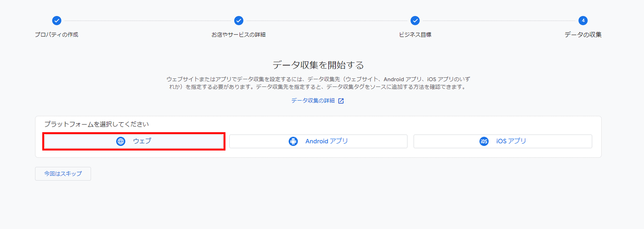The width and height of the screenshot is (644, 229).
Task: Go to the ビジネス目標 step checkmark
Action: [x=415, y=21]
